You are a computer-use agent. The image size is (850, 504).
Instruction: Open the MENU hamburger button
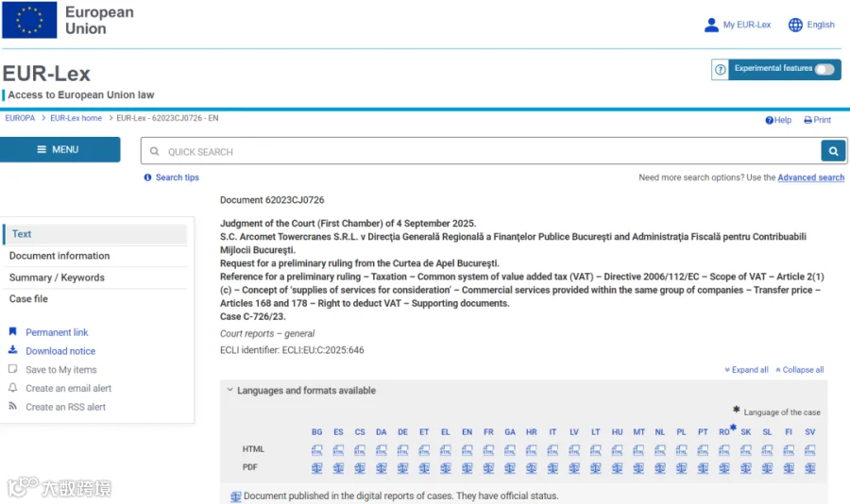[60, 149]
